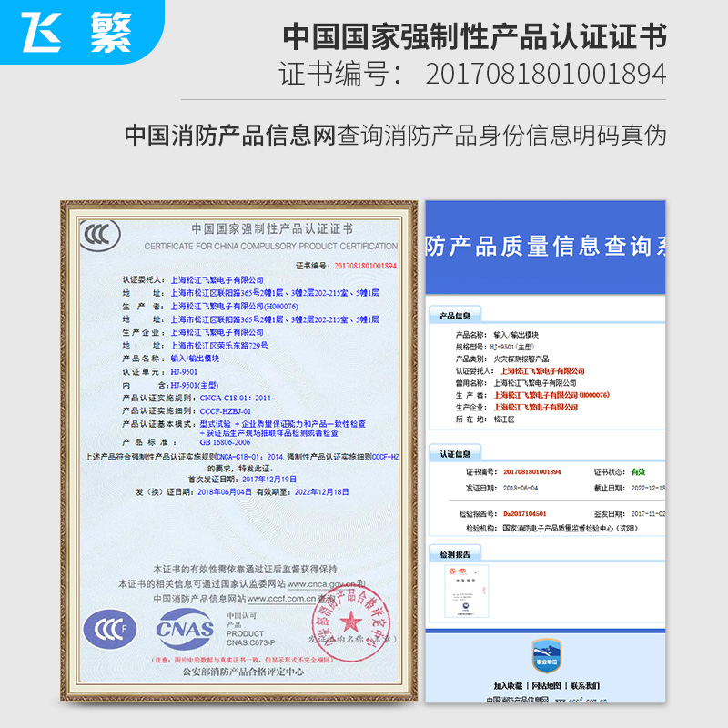728x728 pixels.
Task: Click the PRODUCT CNAS C073-P text
Action: tap(251, 638)
